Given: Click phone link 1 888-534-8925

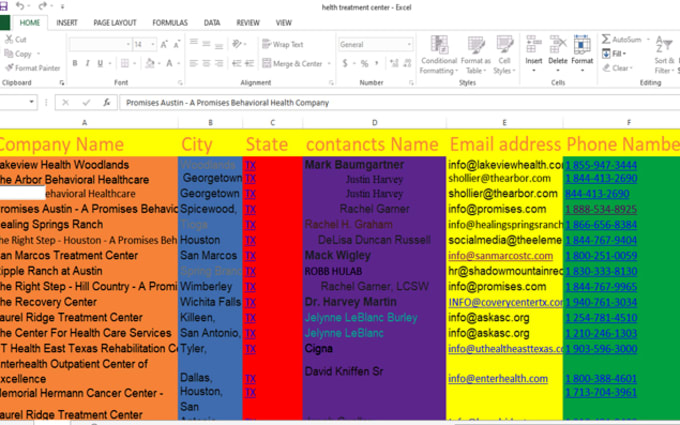Looking at the screenshot, I should [x=601, y=209].
